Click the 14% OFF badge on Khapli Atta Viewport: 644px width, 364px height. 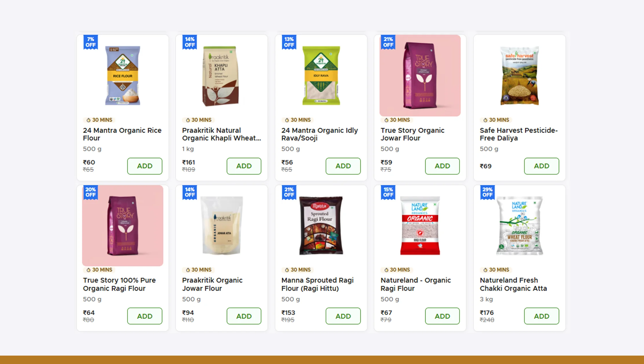(x=190, y=42)
